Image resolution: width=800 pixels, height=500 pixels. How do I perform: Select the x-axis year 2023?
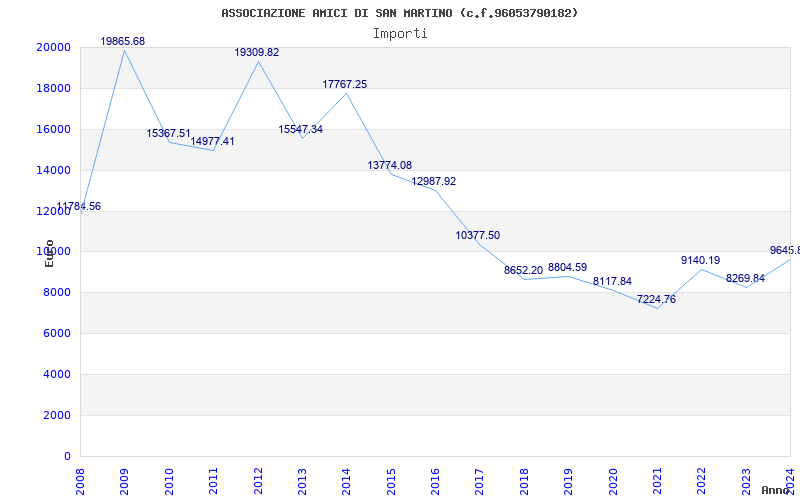[746, 481]
